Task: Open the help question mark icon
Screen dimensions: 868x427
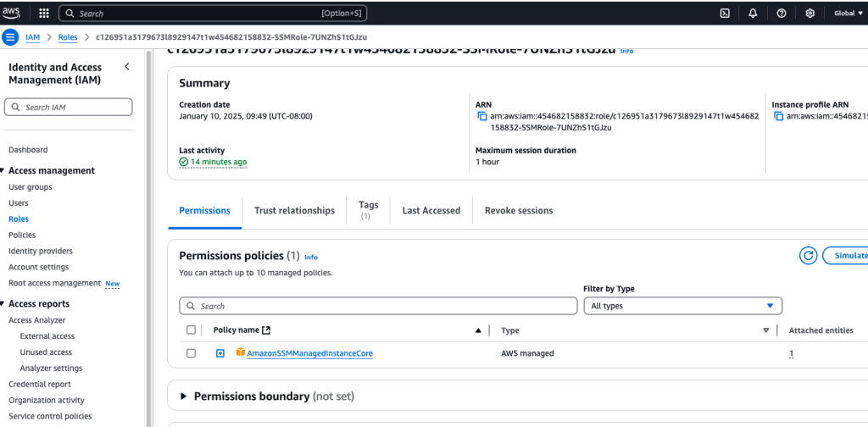Action: 781,14
